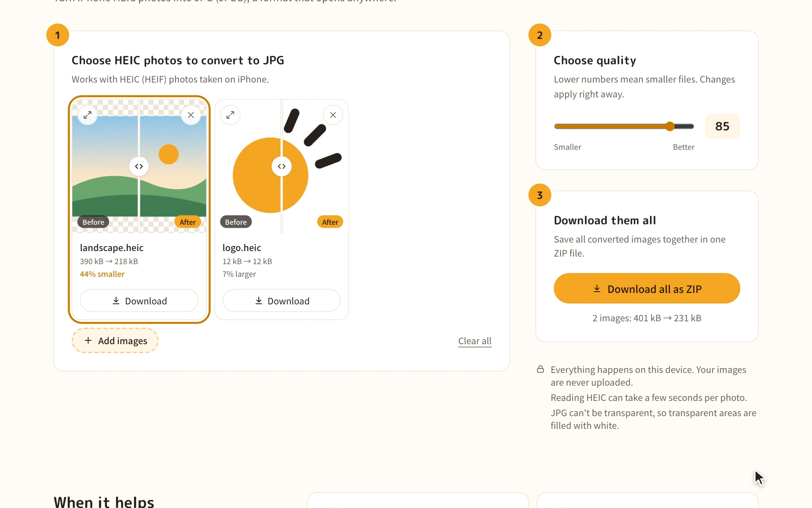Click the quality slider thumb
This screenshot has width=812, height=508.
coord(670,126)
